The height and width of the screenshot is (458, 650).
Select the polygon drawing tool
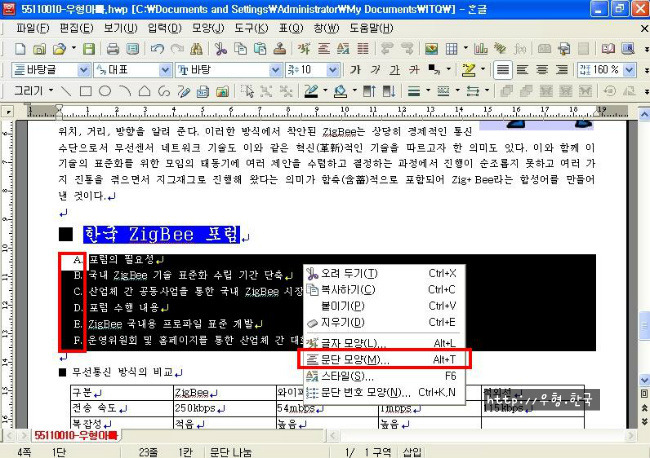[144, 91]
